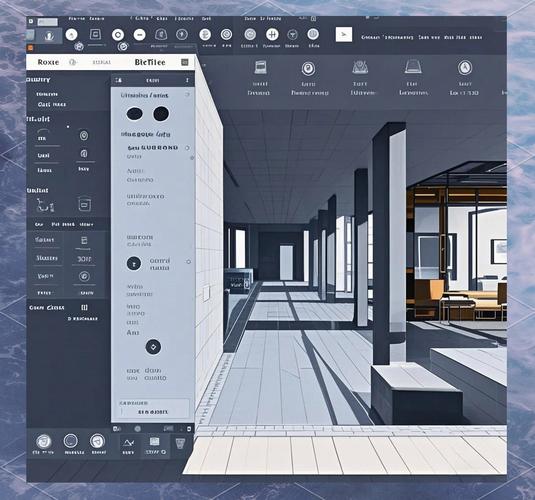Click the dark square icon beside BieTilee

(x=185, y=62)
